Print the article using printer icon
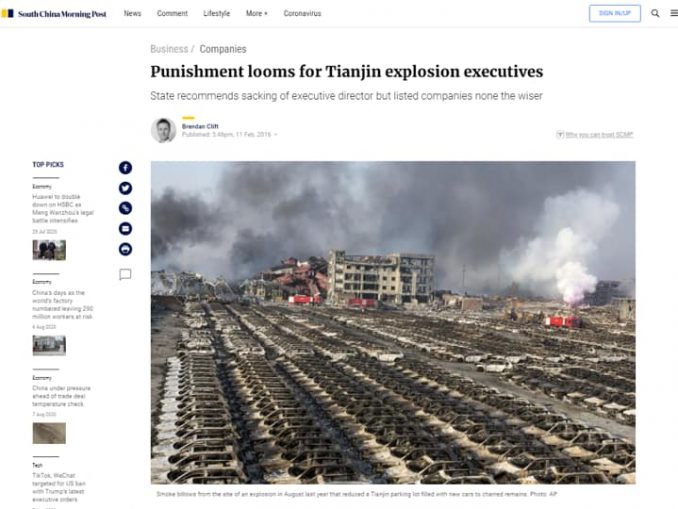The image size is (678, 509). [x=125, y=249]
